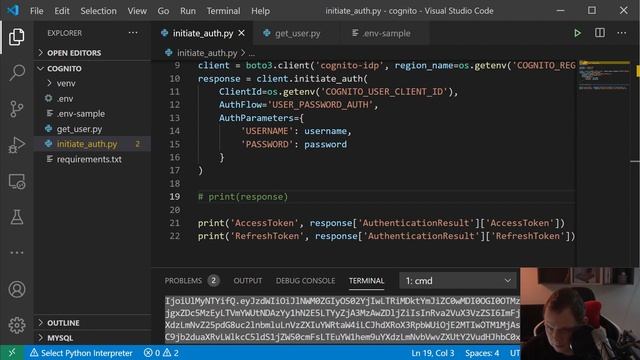Run Python file with play button
This screenshot has height=360, width=640.
(577, 33)
